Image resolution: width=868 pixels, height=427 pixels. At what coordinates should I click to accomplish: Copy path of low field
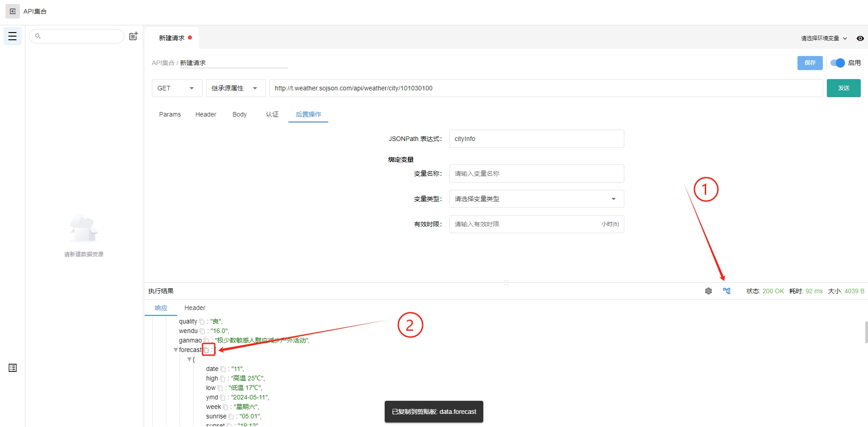(220, 388)
